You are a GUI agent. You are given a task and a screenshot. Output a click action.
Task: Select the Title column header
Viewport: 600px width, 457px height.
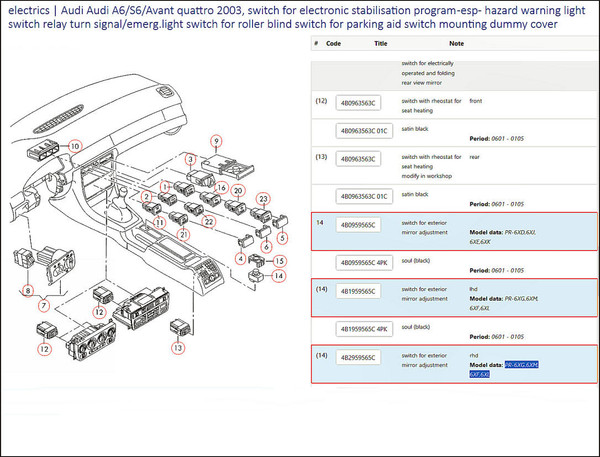pyautogui.click(x=380, y=44)
